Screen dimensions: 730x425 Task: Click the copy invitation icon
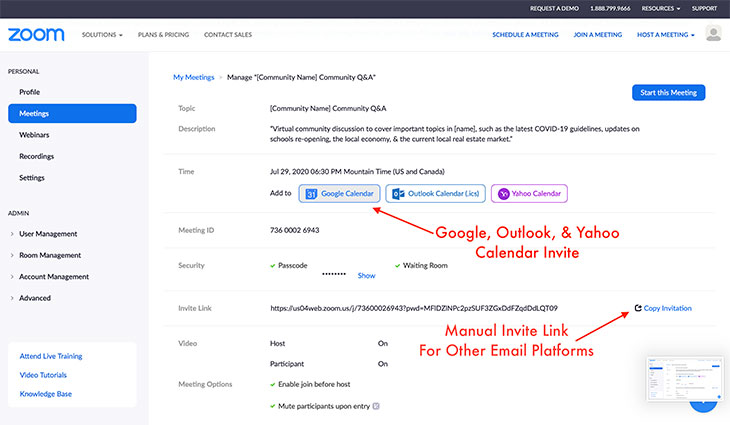(638, 308)
